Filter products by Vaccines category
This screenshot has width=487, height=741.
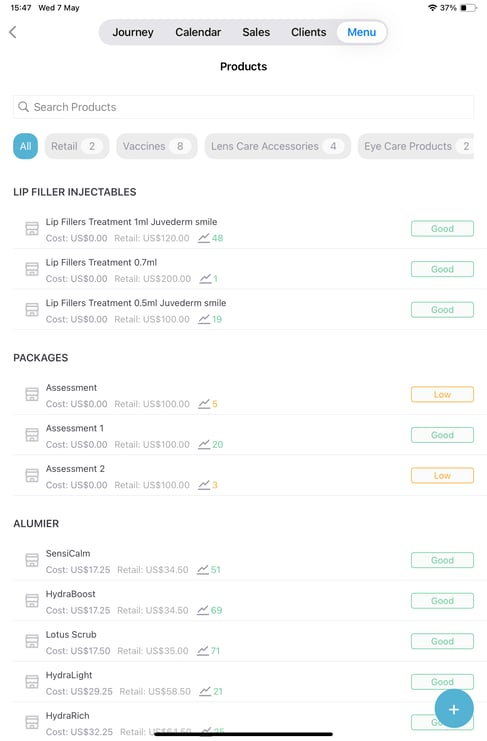click(x=157, y=146)
